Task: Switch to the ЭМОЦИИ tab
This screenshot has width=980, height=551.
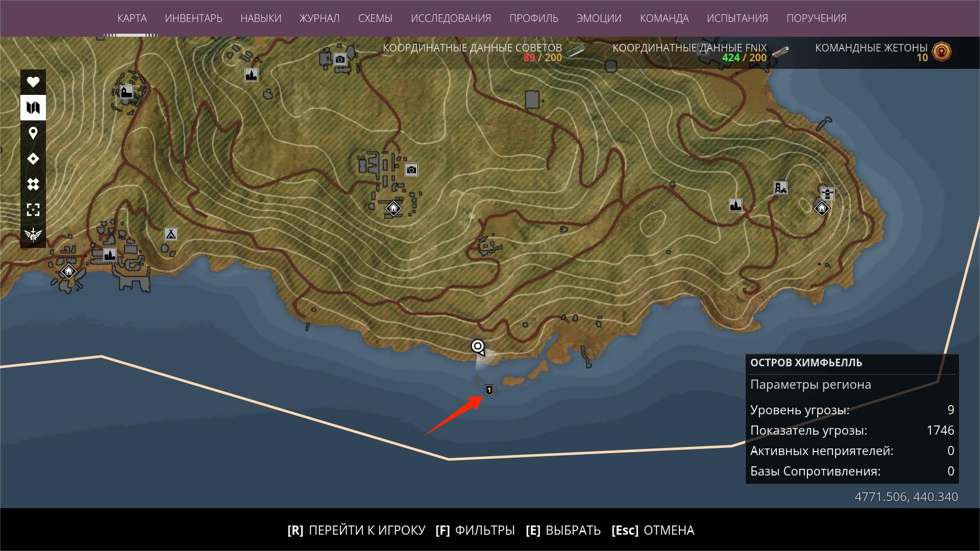Action: pyautogui.click(x=599, y=18)
